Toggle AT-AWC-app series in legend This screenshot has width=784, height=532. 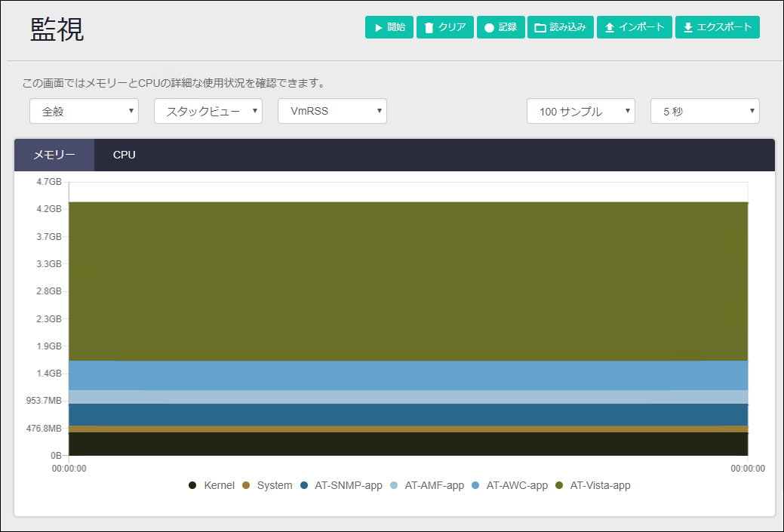coord(509,485)
